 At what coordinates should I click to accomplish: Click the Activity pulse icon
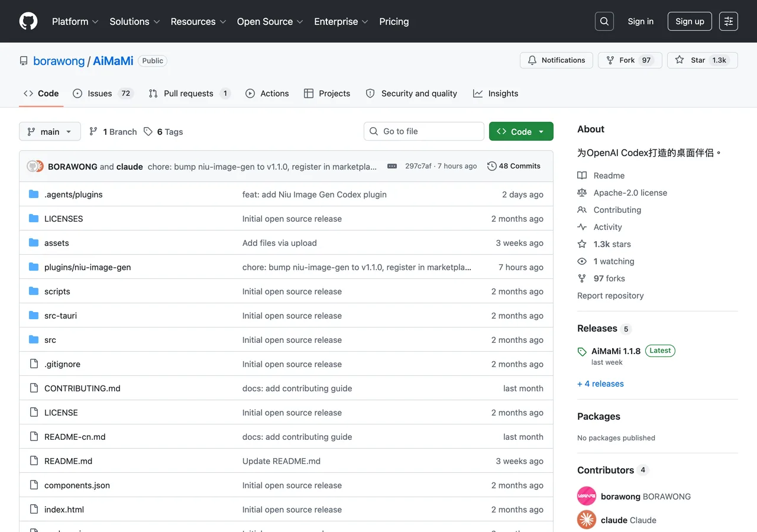[582, 227]
